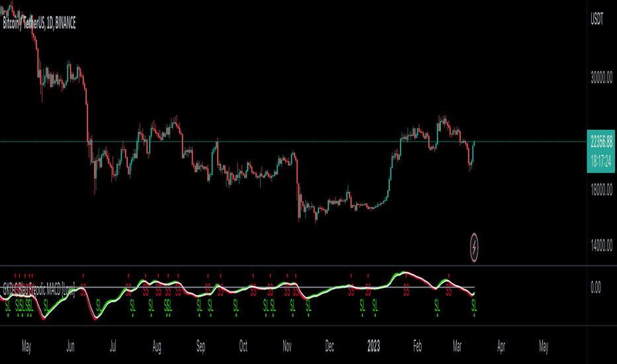Click the 2023 year label on time axis
This screenshot has width=617, height=364.
tap(373, 346)
